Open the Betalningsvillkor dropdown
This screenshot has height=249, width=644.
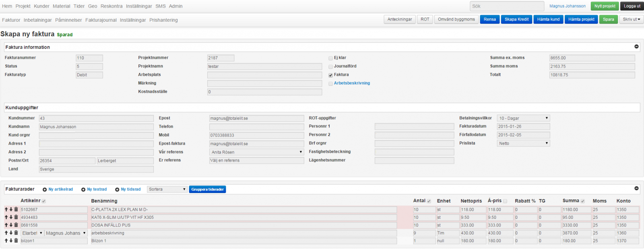coord(523,118)
